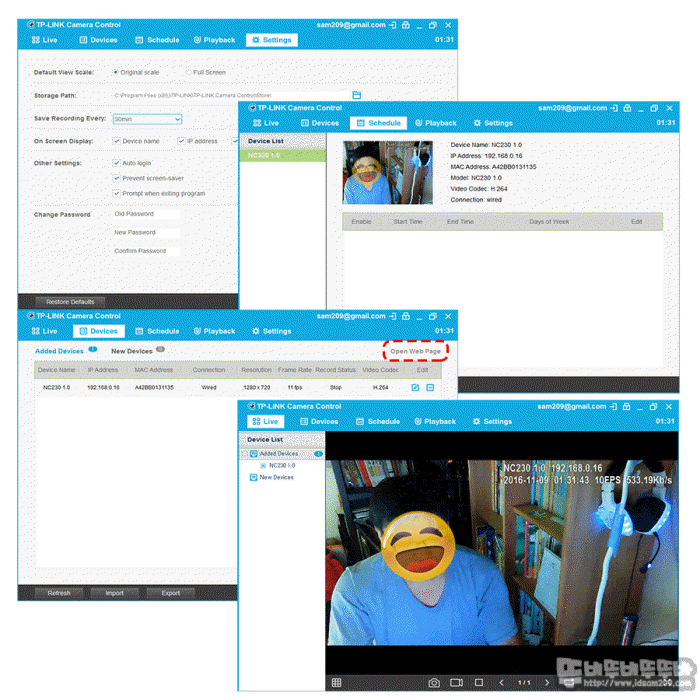700x700 pixels.
Task: Go to next page arrow in Live window
Action: click(547, 683)
